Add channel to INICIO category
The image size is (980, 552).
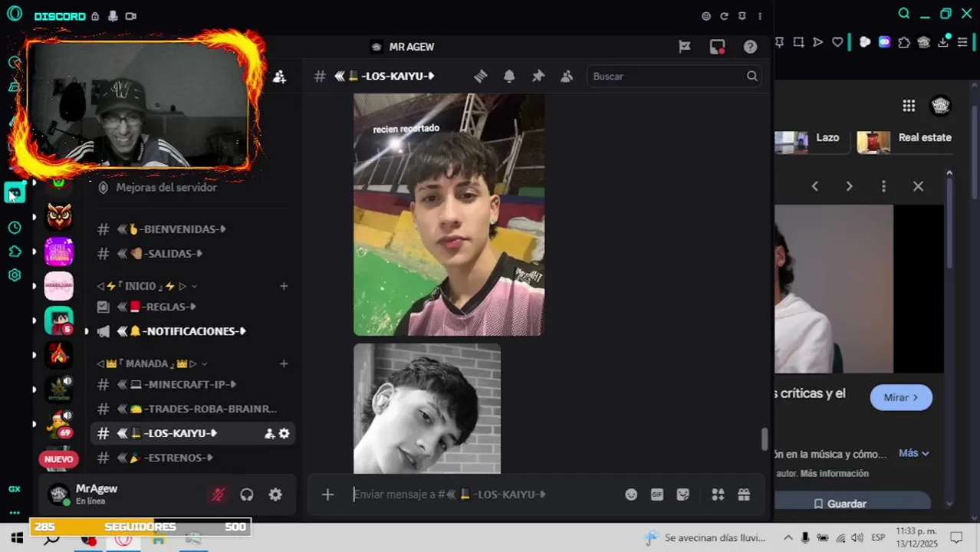coord(284,286)
